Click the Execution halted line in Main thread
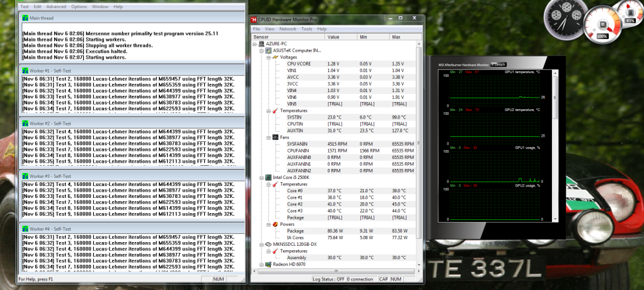 pos(75,51)
